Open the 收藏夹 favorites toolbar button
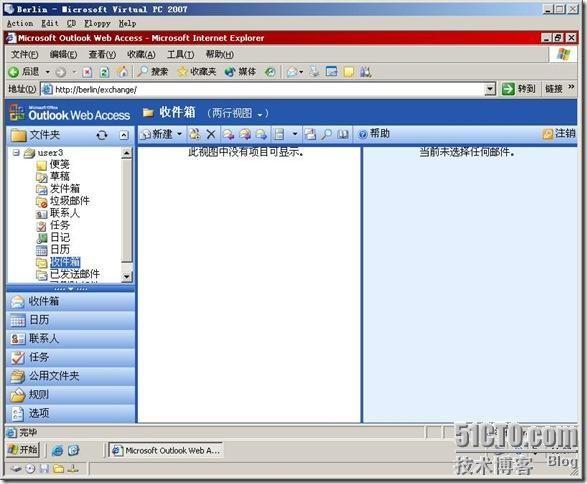The image size is (587, 484). pyautogui.click(x=197, y=71)
